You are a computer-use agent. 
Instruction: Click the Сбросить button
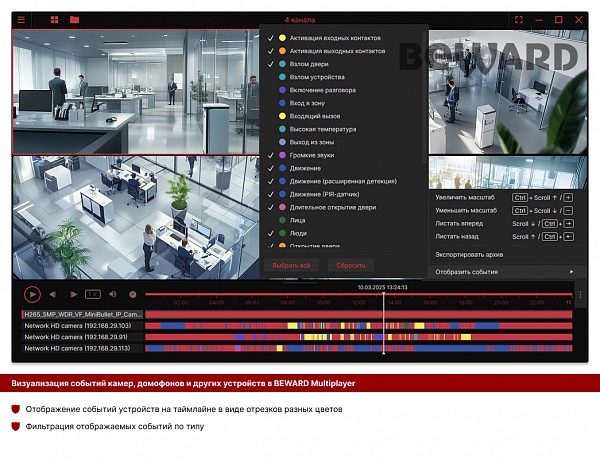(x=351, y=265)
